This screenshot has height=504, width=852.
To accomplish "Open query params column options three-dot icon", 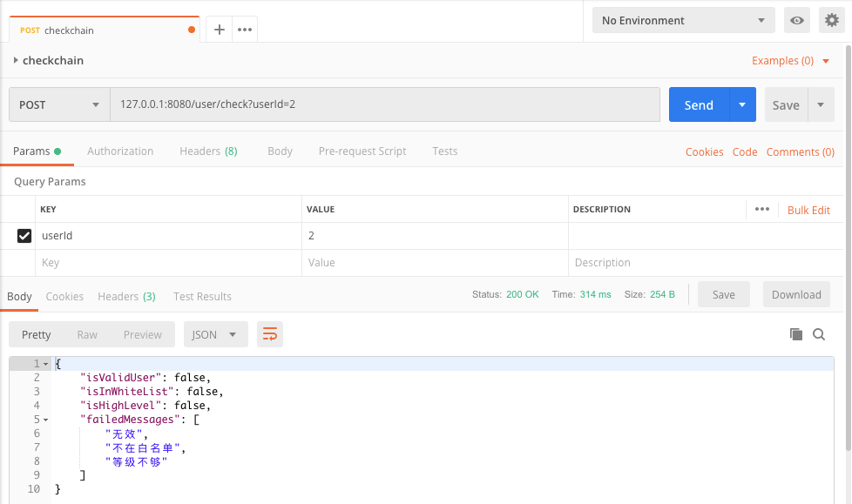I will (x=761, y=209).
